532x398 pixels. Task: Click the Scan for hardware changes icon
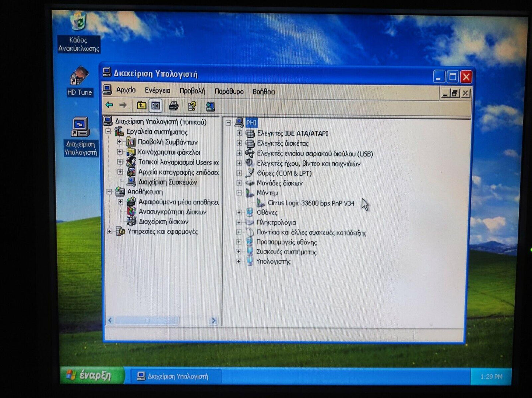(x=210, y=107)
